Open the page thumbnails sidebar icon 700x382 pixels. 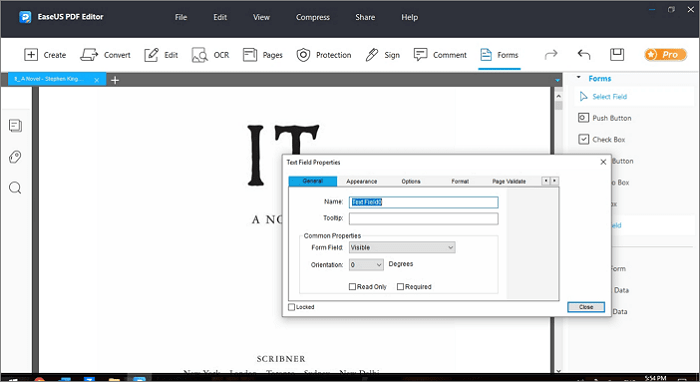[15, 126]
